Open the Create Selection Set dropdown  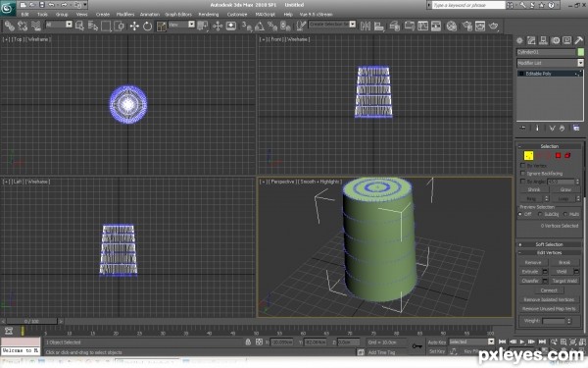pyautogui.click(x=352, y=24)
